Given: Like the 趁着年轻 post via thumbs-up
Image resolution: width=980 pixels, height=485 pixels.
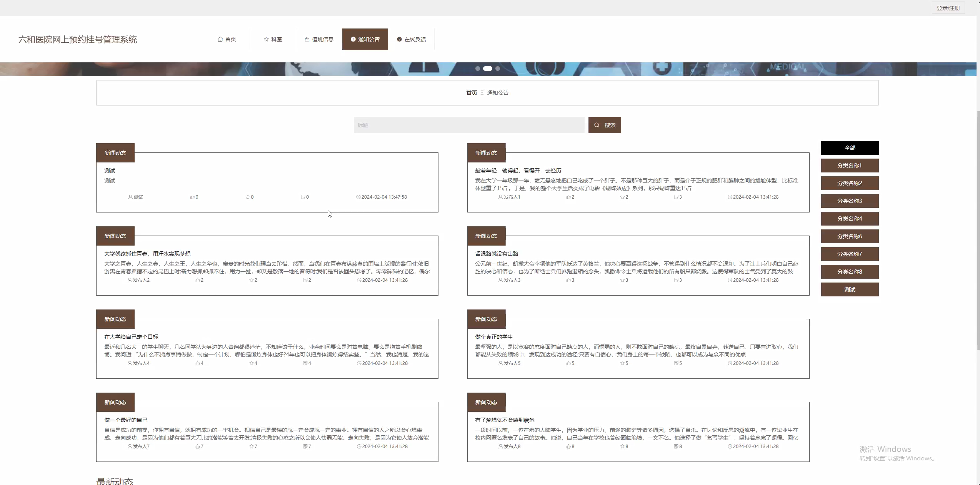Looking at the screenshot, I should [x=568, y=197].
